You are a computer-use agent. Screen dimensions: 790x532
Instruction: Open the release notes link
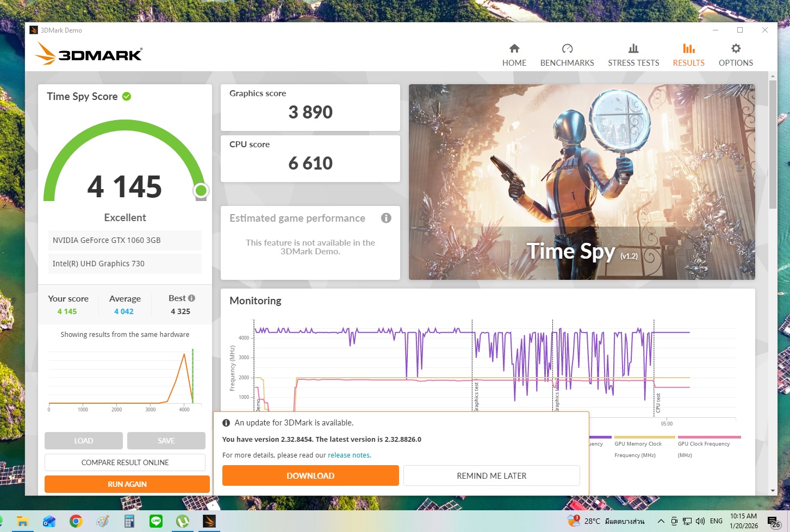click(349, 455)
